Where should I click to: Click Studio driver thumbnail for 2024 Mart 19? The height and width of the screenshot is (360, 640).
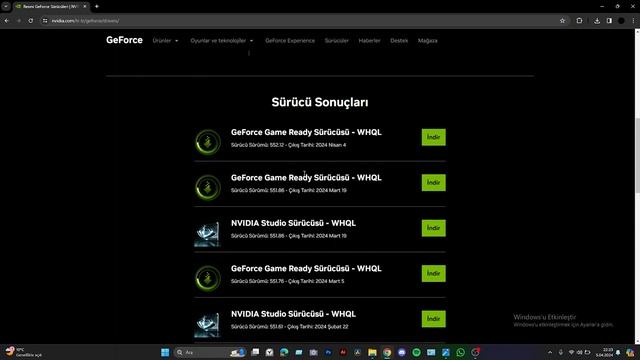click(207, 234)
